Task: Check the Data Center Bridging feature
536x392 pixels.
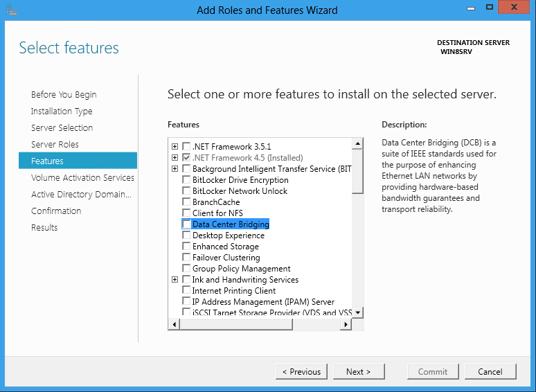Action: click(x=186, y=224)
